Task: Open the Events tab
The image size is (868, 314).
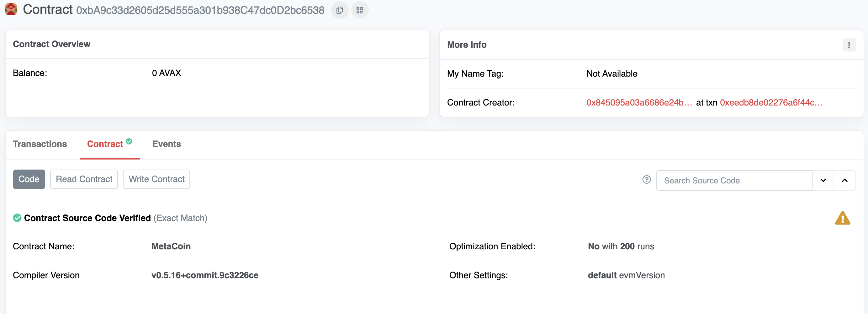Action: (167, 144)
